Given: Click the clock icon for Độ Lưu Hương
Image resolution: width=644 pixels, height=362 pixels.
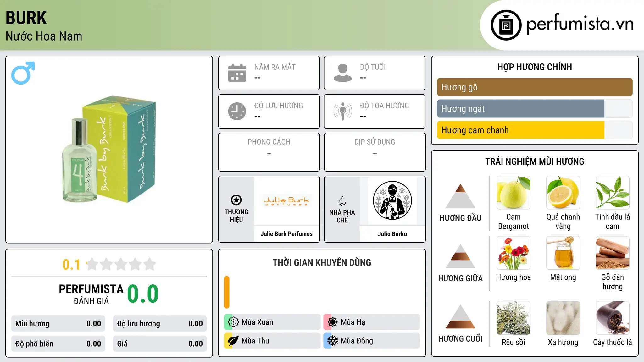Looking at the screenshot, I should [237, 111].
